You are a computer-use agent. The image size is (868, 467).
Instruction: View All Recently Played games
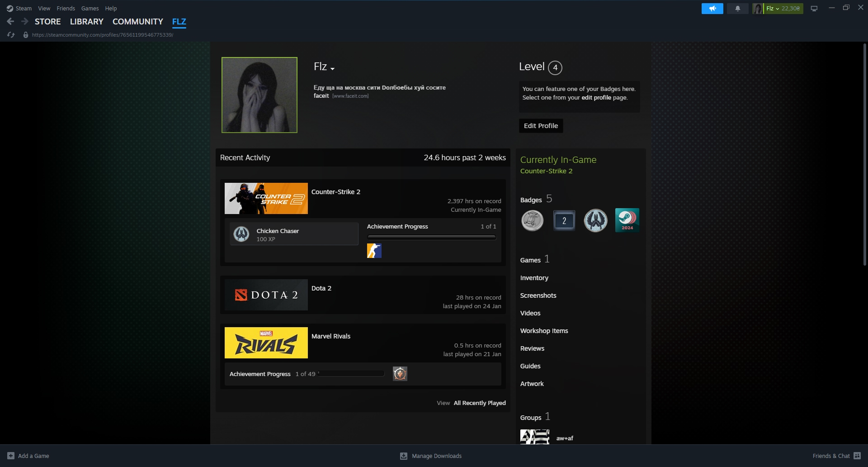click(x=479, y=403)
